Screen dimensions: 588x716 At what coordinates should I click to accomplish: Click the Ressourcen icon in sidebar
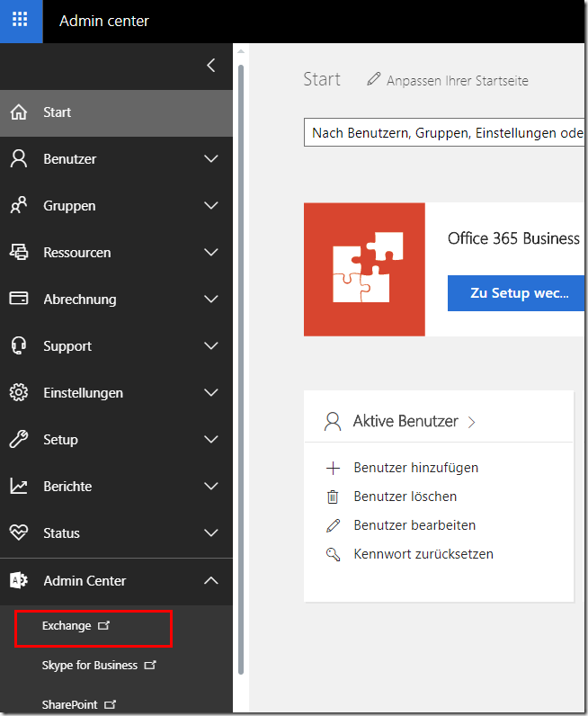coord(18,253)
